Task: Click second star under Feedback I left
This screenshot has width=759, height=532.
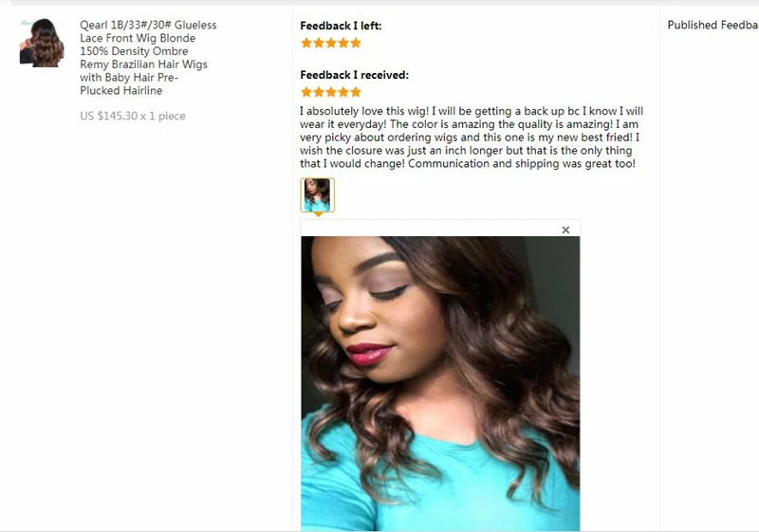Action: click(x=319, y=43)
